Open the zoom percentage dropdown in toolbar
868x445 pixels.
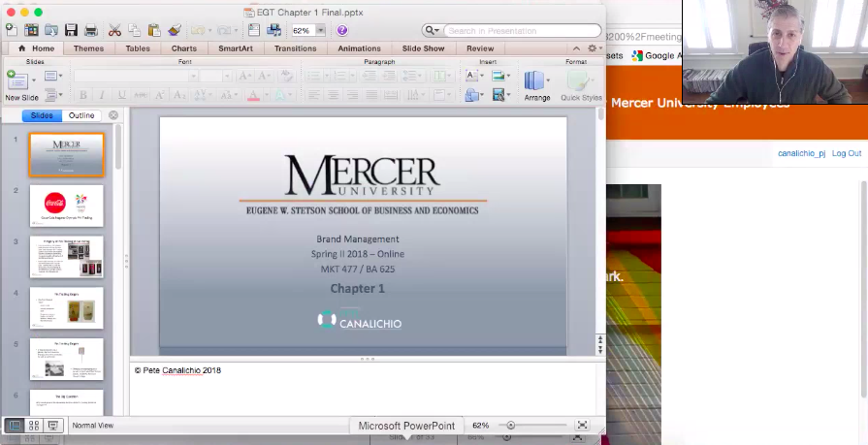[x=320, y=30]
